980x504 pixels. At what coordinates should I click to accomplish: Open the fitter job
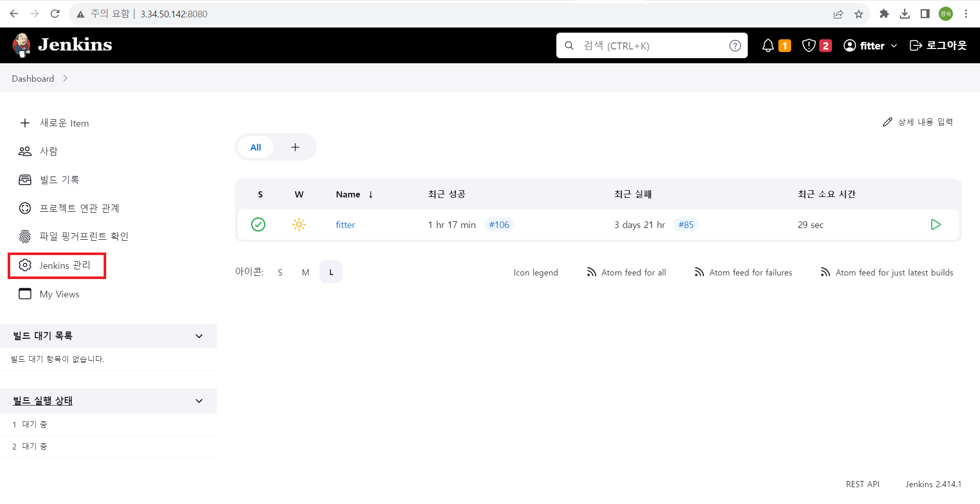click(x=345, y=225)
